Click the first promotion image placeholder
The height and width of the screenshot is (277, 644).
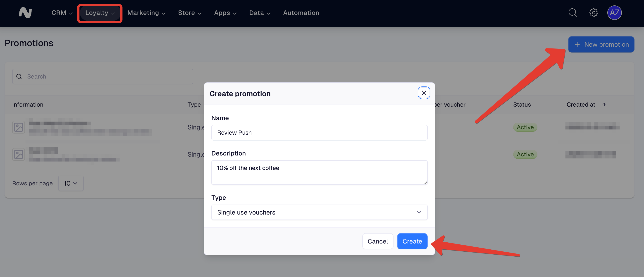pos(19,127)
